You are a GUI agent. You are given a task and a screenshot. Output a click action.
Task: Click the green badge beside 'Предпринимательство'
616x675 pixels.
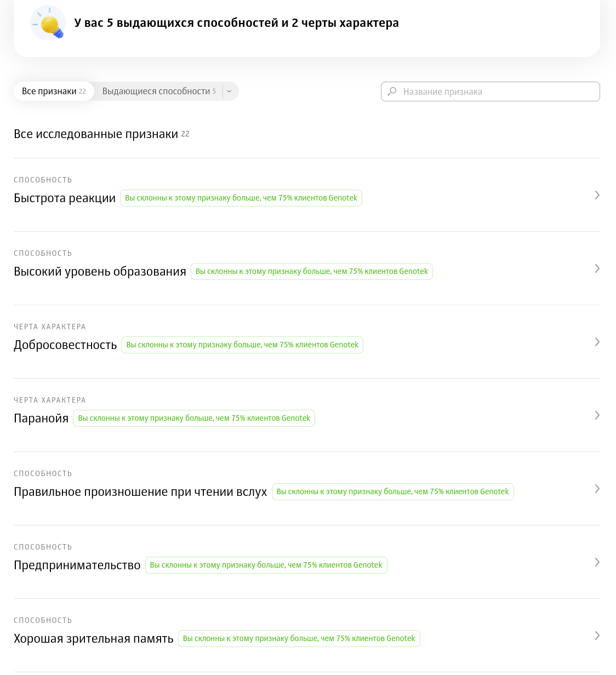coord(266,565)
